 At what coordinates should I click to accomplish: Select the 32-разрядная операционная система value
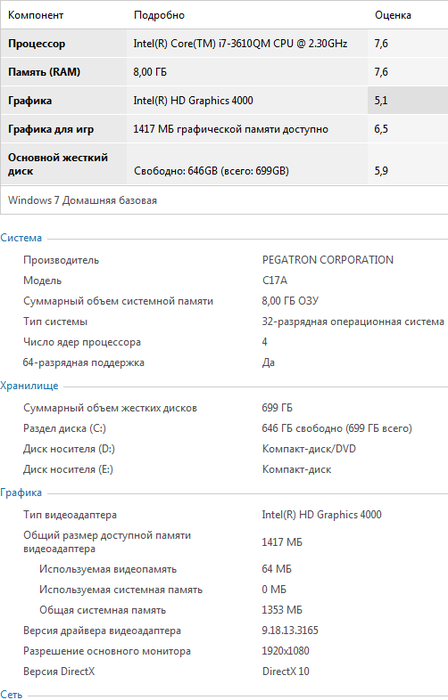tap(353, 321)
